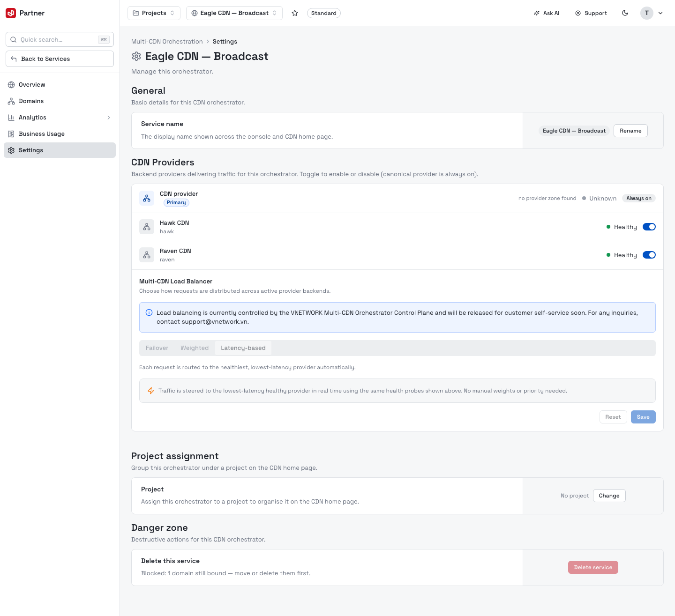Click the 'no provider zone found' text

point(547,199)
